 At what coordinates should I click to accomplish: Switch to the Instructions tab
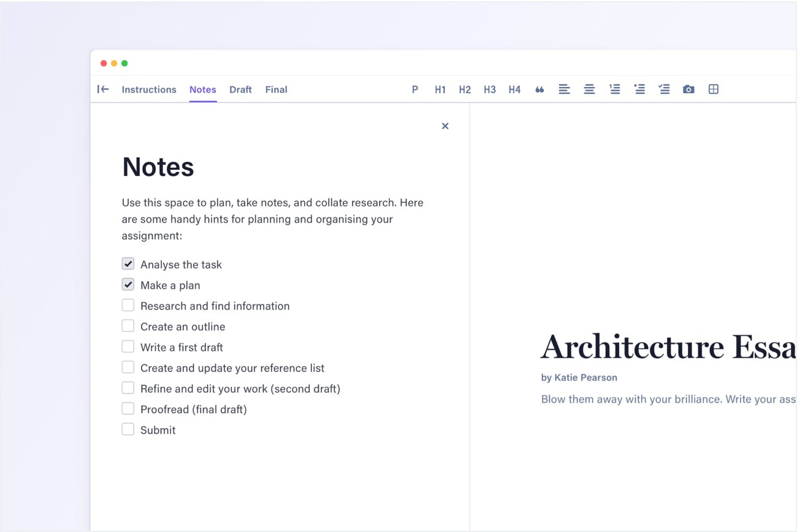tap(149, 89)
